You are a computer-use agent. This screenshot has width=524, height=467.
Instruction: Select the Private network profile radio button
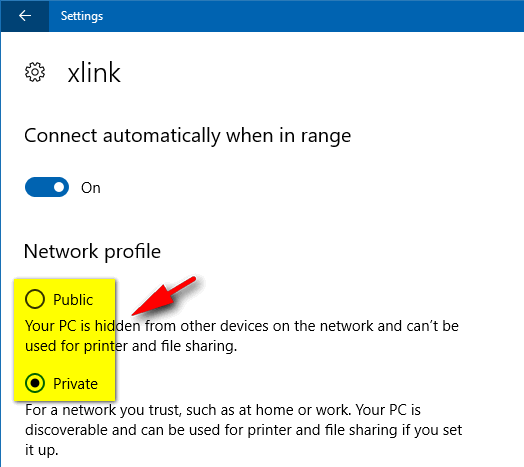35,383
